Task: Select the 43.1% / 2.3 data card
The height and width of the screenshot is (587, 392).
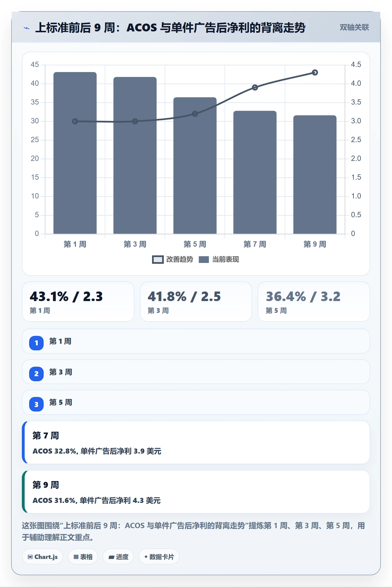Action: click(78, 302)
